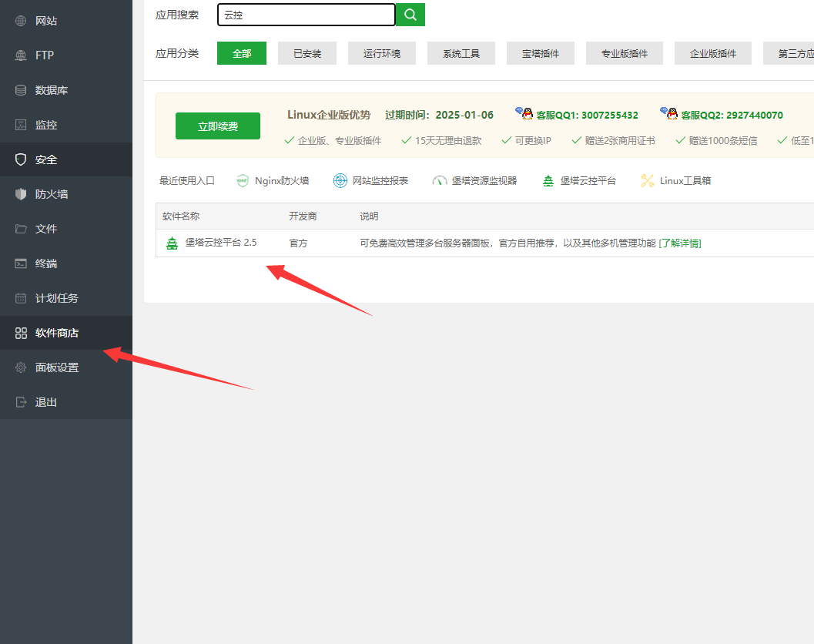Click the green search magnifier button
This screenshot has height=644, width=814.
pyautogui.click(x=410, y=15)
